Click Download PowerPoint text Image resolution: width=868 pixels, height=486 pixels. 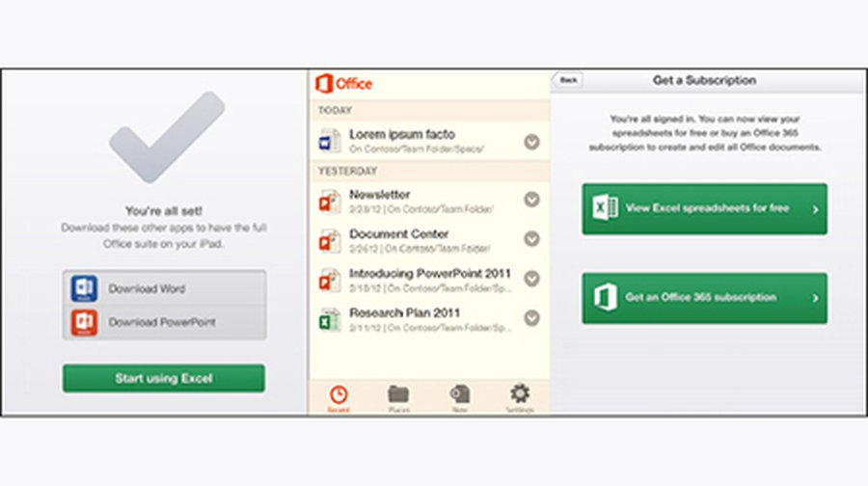(x=162, y=322)
